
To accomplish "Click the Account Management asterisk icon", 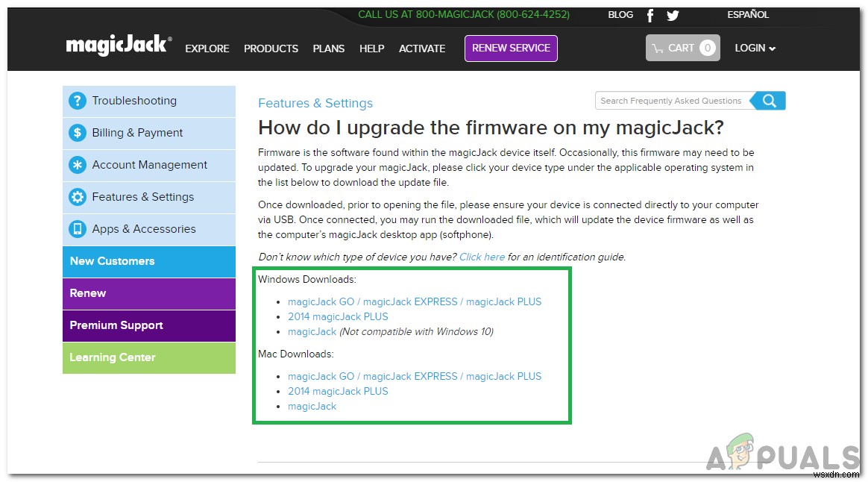I will [78, 165].
